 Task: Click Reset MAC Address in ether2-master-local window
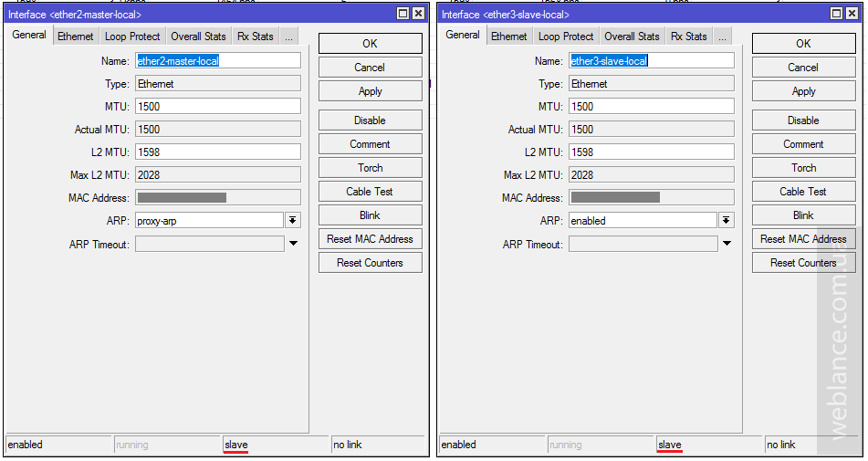pyautogui.click(x=370, y=239)
